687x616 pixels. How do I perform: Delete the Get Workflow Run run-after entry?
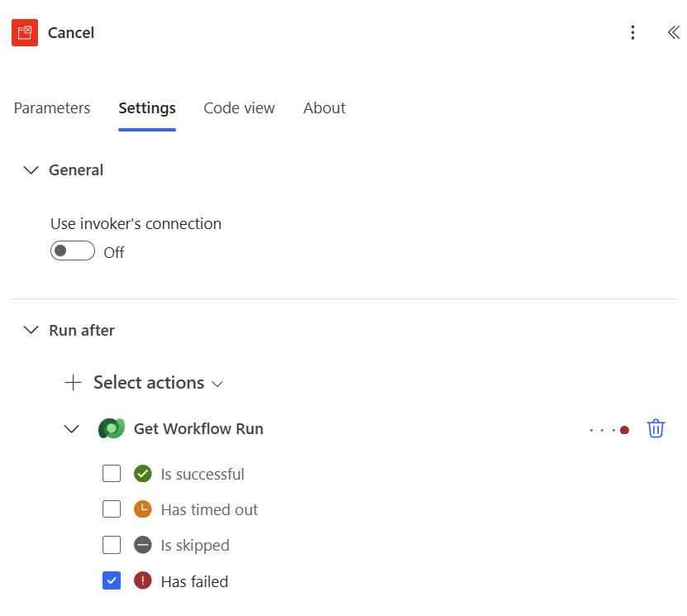656,428
